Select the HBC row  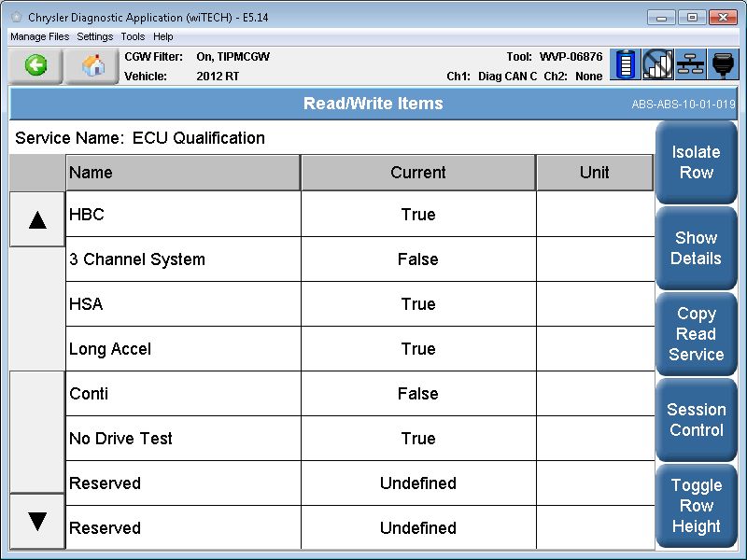point(183,215)
